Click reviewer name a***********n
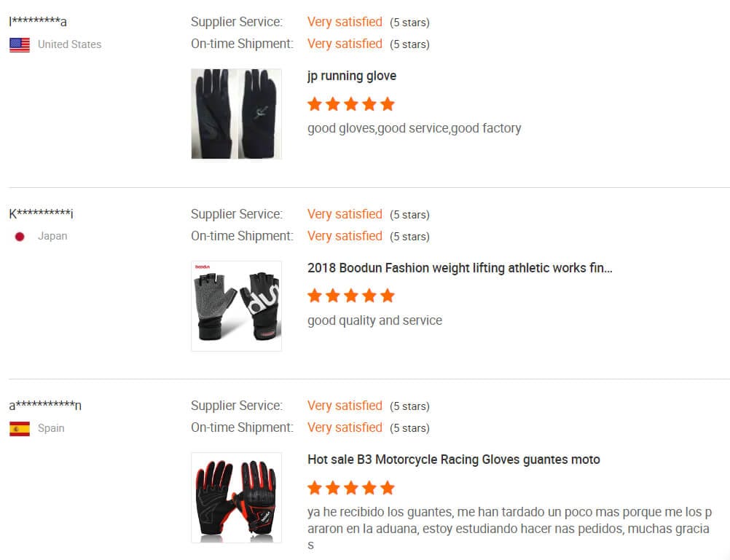The image size is (730, 560). pos(45,405)
